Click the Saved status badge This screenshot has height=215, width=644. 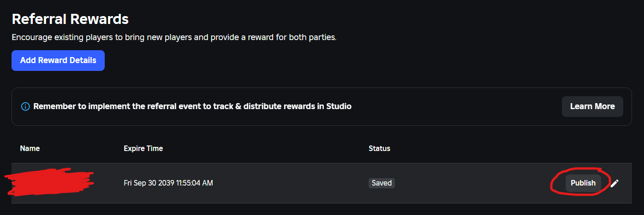click(382, 183)
